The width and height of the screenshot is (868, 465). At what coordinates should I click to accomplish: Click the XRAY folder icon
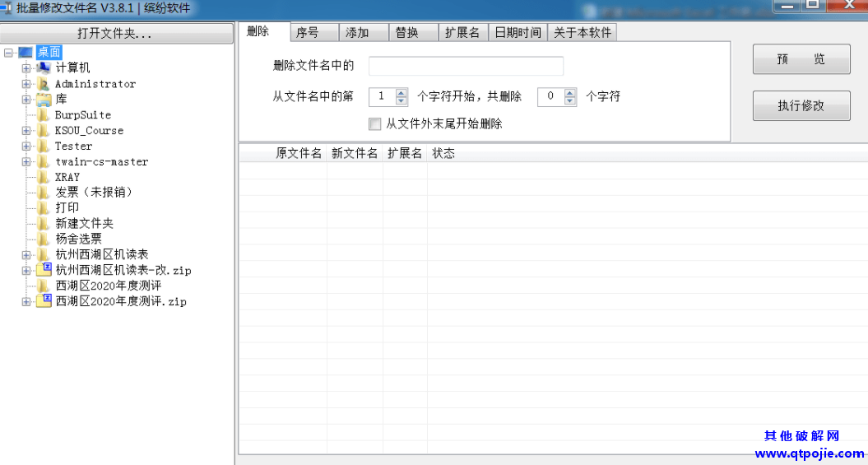pos(43,177)
